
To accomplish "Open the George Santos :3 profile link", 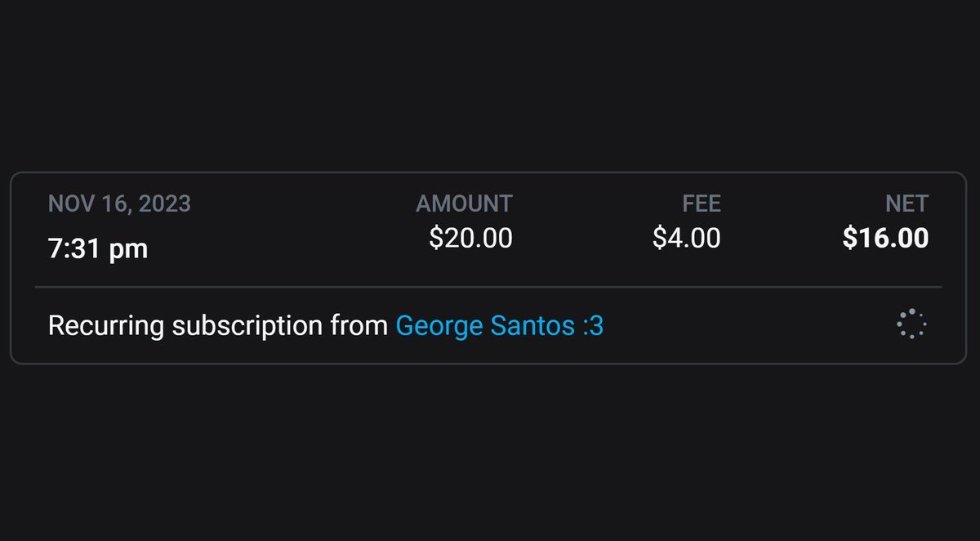I will (x=499, y=326).
